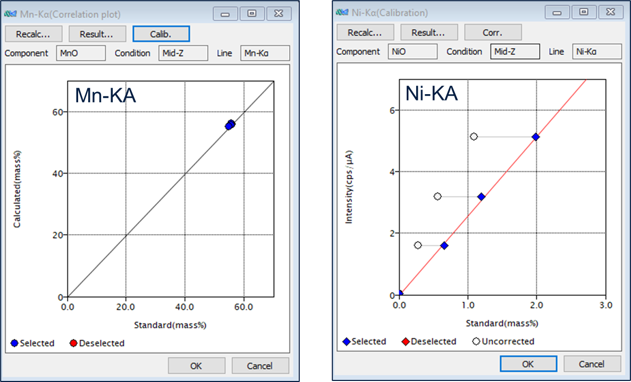Select the blue Mn data point cluster
Viewport: 631px width, 382px height.
[x=230, y=125]
